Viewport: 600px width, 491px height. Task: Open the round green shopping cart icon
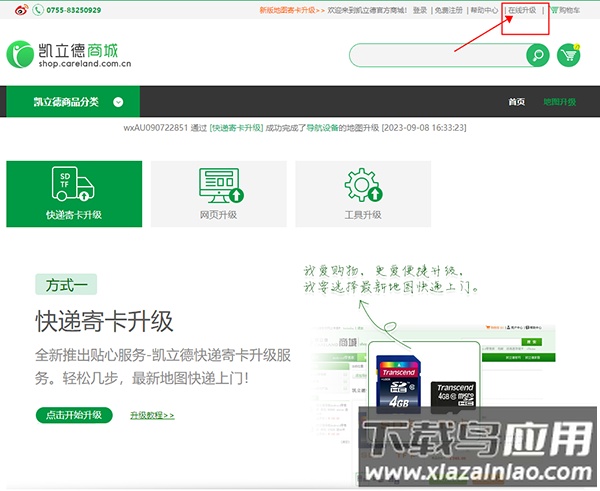click(x=569, y=55)
